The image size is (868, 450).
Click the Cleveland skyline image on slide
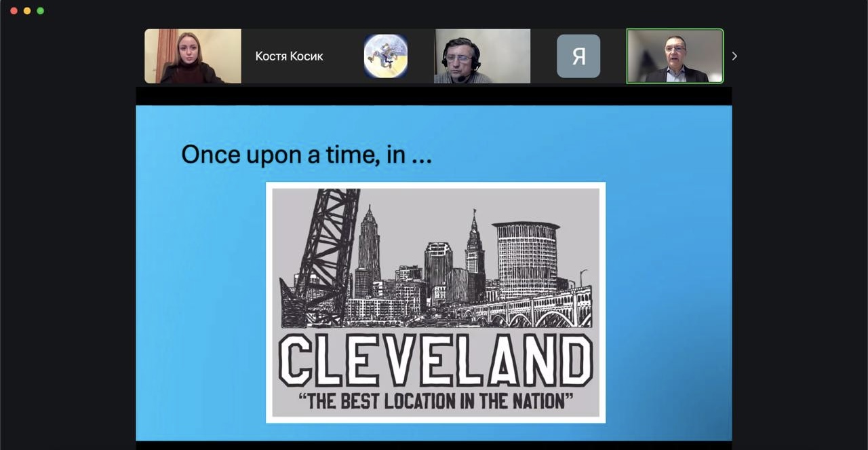(435, 302)
